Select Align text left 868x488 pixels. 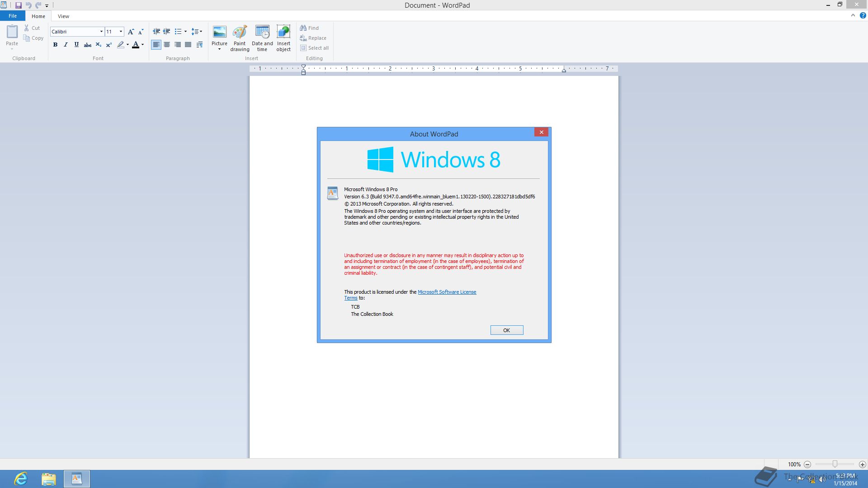tap(156, 45)
